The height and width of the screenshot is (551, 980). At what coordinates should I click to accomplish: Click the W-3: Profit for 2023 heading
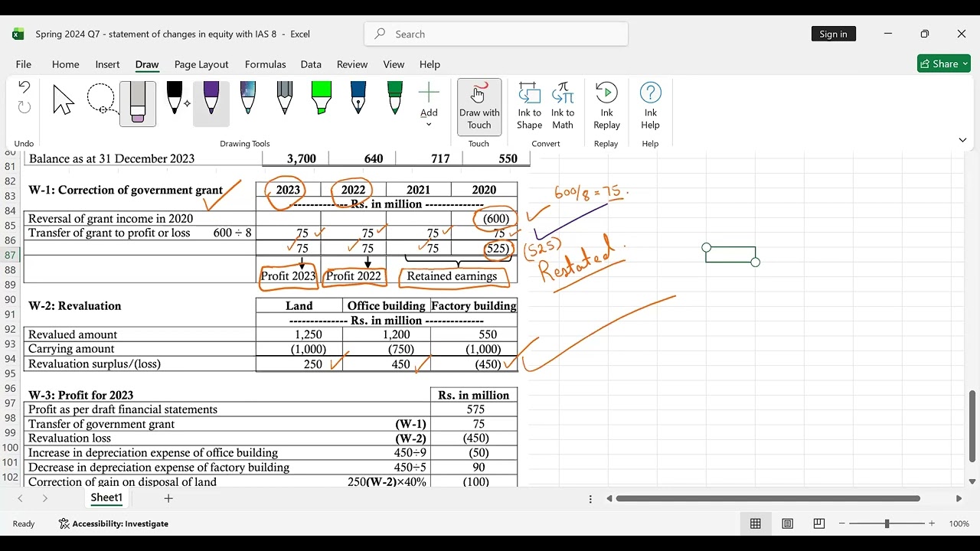point(80,395)
